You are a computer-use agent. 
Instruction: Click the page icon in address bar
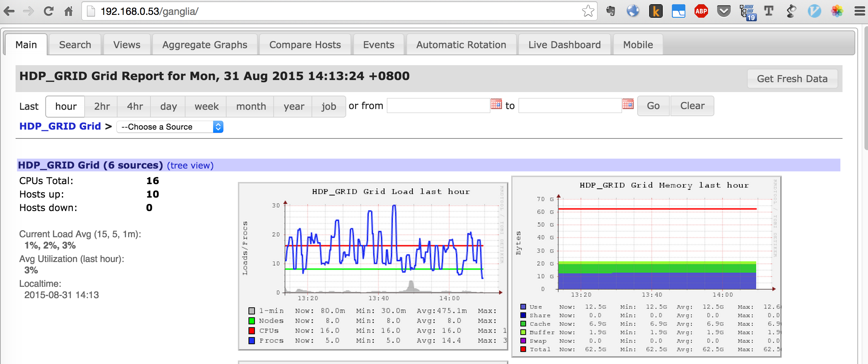(x=91, y=11)
